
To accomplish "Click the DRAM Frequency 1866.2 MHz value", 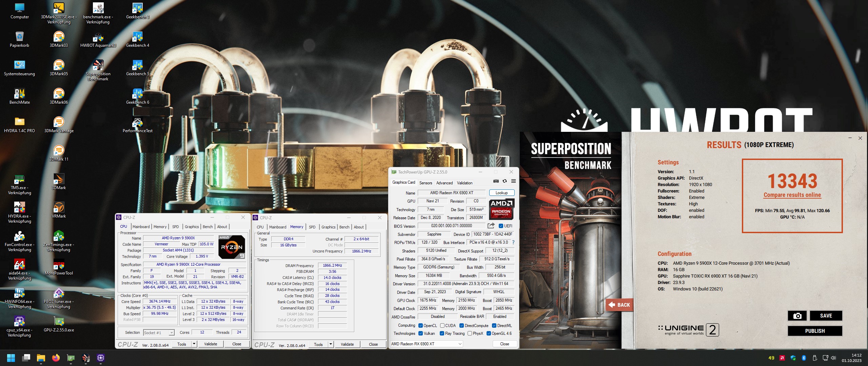I will [x=332, y=266].
